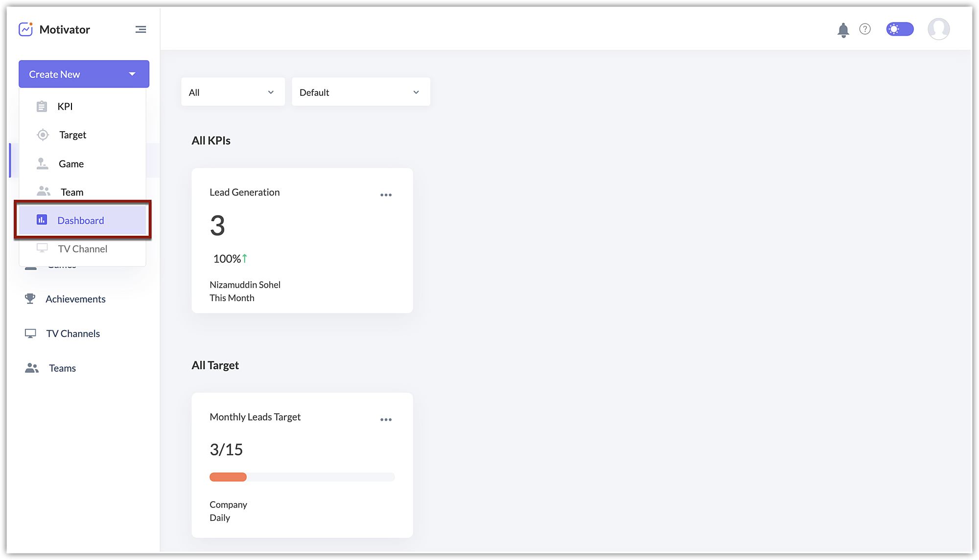This screenshot has height=560, width=979.
Task: Open Lead Generation card three-dot menu
Action: [x=386, y=195]
